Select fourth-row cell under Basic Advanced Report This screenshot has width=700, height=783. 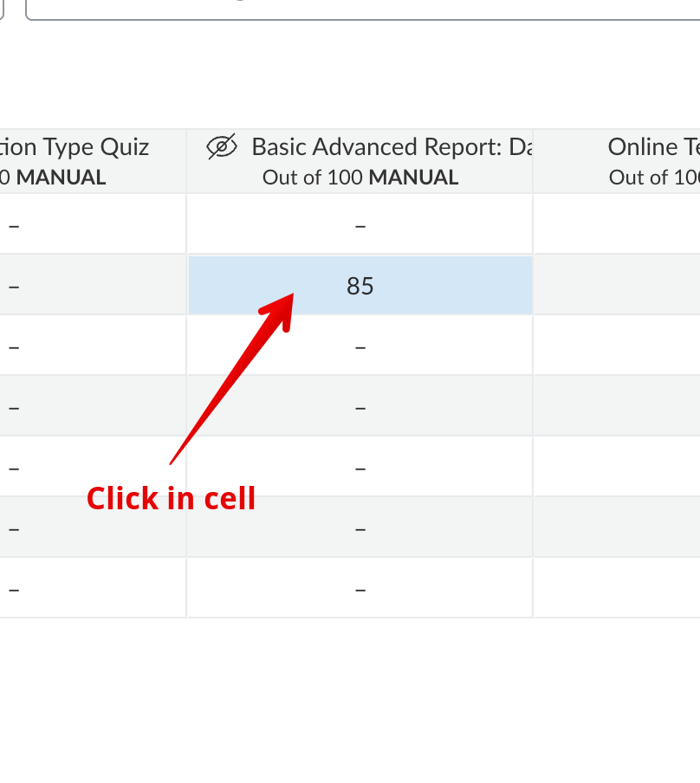[x=360, y=407]
